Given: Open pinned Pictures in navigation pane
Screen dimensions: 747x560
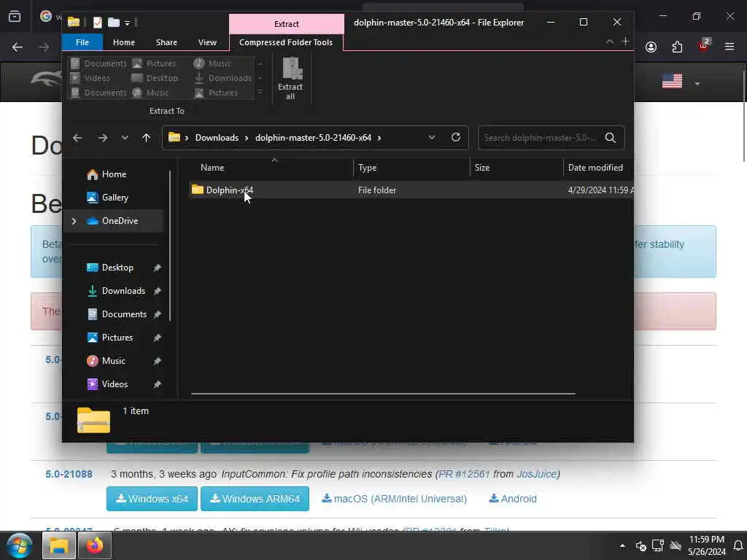Looking at the screenshot, I should (x=117, y=338).
